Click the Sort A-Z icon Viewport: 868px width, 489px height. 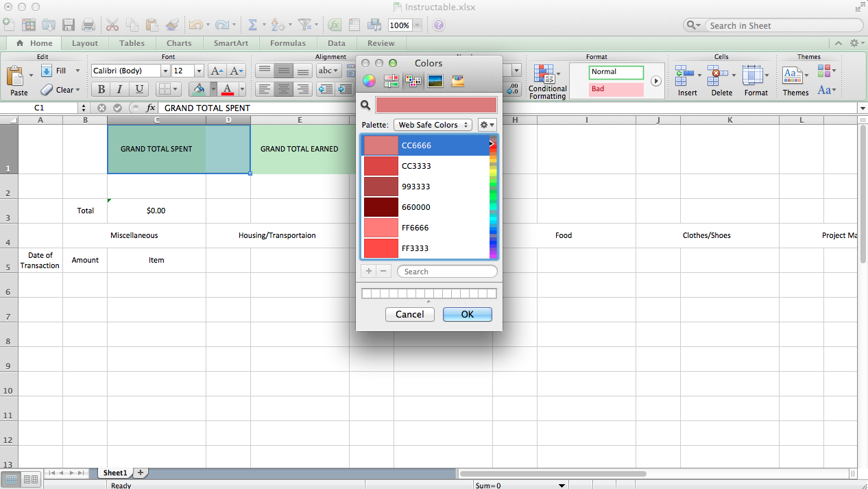click(278, 25)
